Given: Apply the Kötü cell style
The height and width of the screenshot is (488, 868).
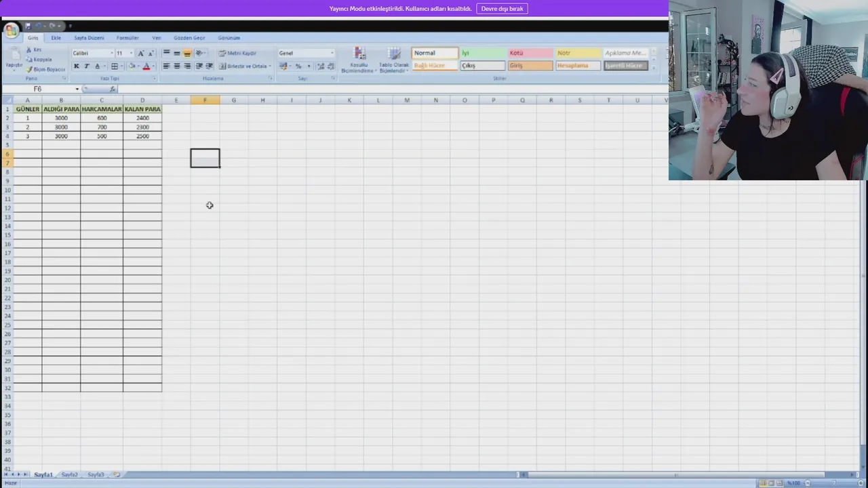Looking at the screenshot, I should [530, 53].
